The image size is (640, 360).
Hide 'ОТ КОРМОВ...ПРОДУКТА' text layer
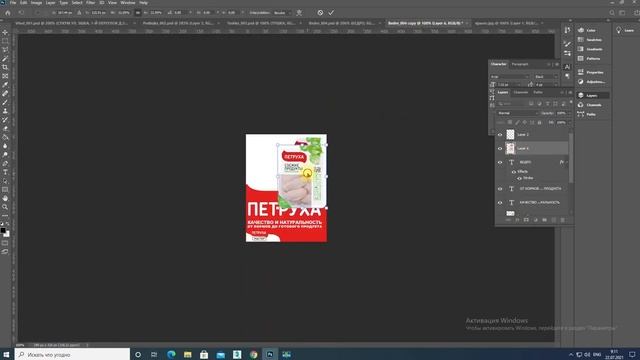point(500,189)
